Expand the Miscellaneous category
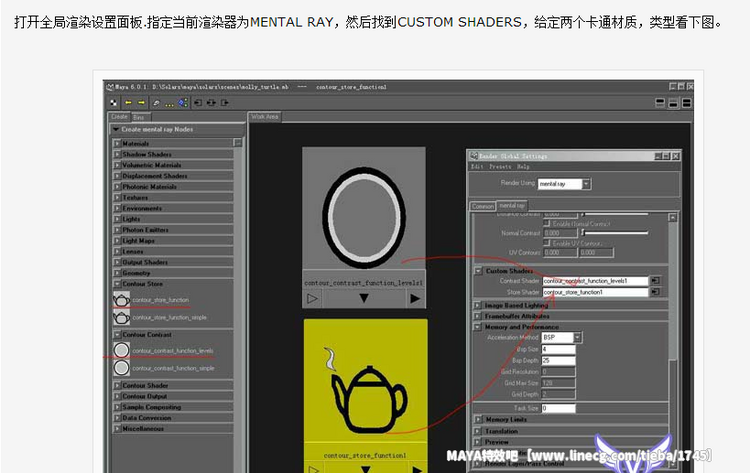Screen dimensions: 750x473 117,429
